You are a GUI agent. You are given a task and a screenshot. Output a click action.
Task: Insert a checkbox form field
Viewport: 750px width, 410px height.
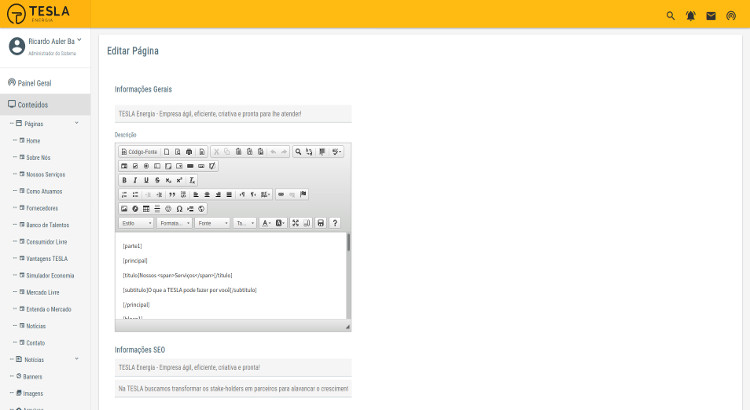click(135, 166)
